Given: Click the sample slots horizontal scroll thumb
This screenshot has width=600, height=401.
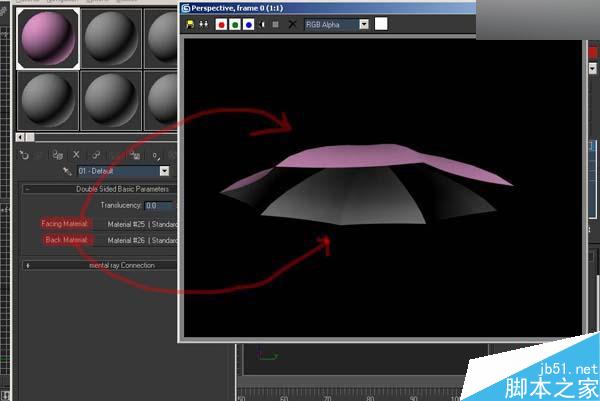Looking at the screenshot, I should pos(30,137).
